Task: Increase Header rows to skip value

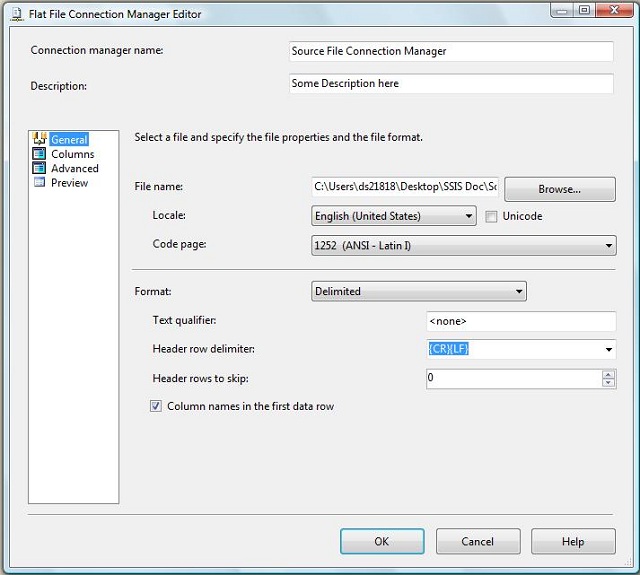Action: pyautogui.click(x=608, y=375)
